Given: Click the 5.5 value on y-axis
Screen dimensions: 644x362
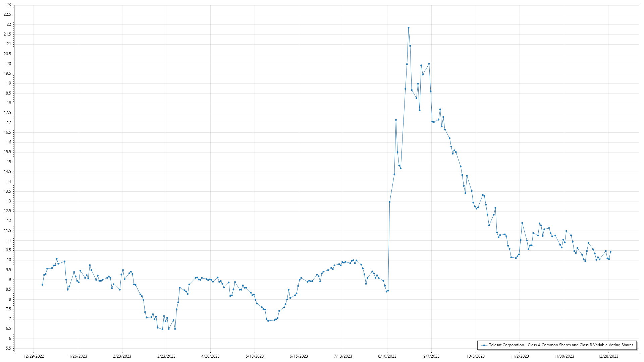Looking at the screenshot, I should tap(8, 349).
